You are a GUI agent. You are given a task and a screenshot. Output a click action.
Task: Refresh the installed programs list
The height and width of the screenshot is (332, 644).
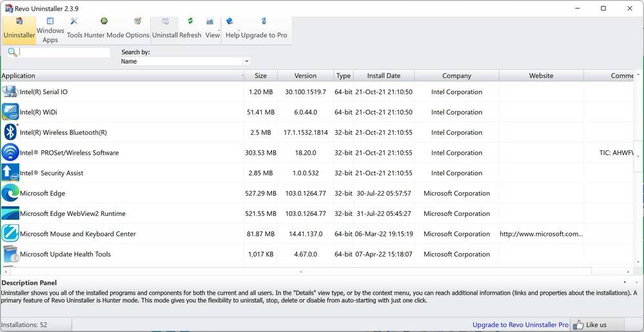pos(190,29)
